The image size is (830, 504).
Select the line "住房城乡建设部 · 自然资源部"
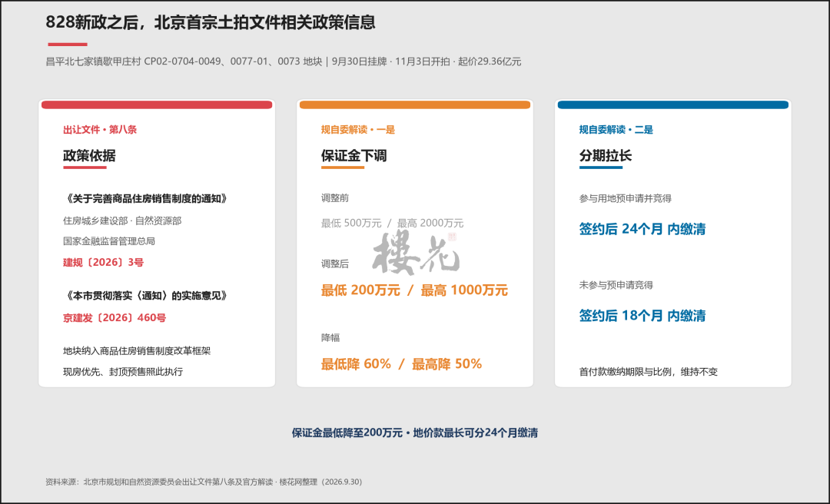pos(122,220)
